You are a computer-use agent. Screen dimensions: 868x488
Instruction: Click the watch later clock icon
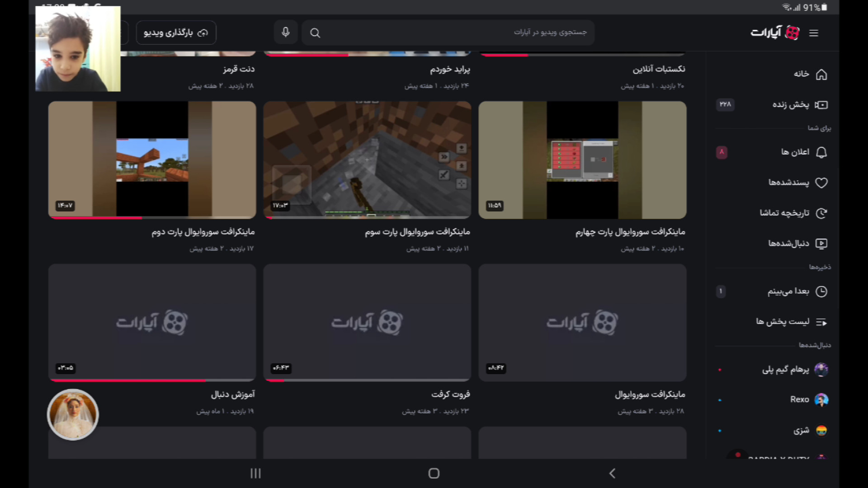[821, 291]
